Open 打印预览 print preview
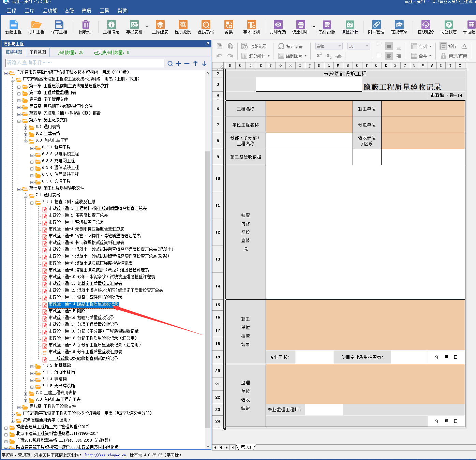The image size is (476, 460). pyautogui.click(x=278, y=27)
